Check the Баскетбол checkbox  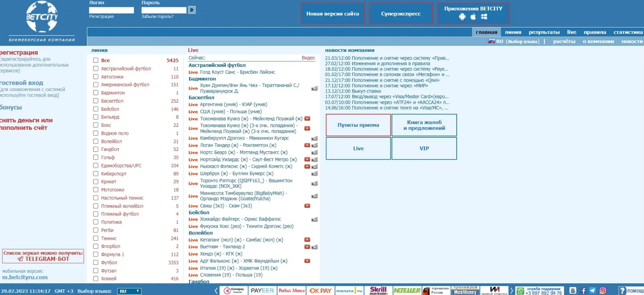[96, 101]
